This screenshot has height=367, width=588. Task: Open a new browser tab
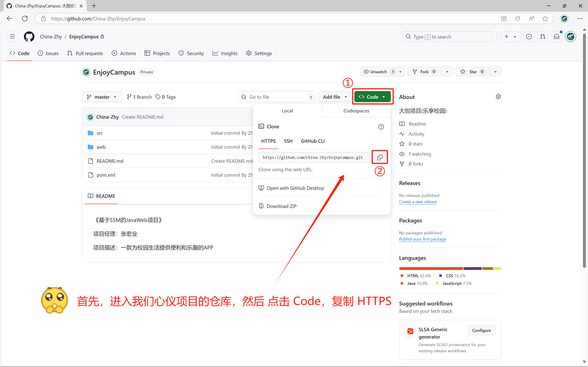pos(94,6)
